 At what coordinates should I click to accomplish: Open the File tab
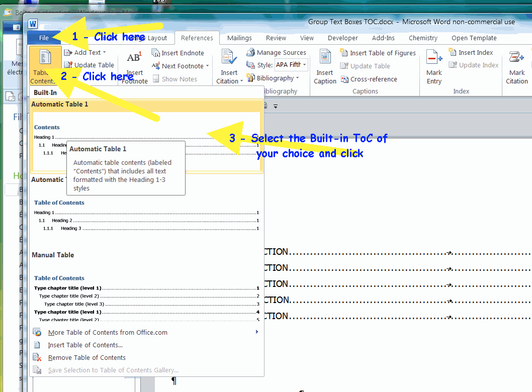(x=44, y=38)
